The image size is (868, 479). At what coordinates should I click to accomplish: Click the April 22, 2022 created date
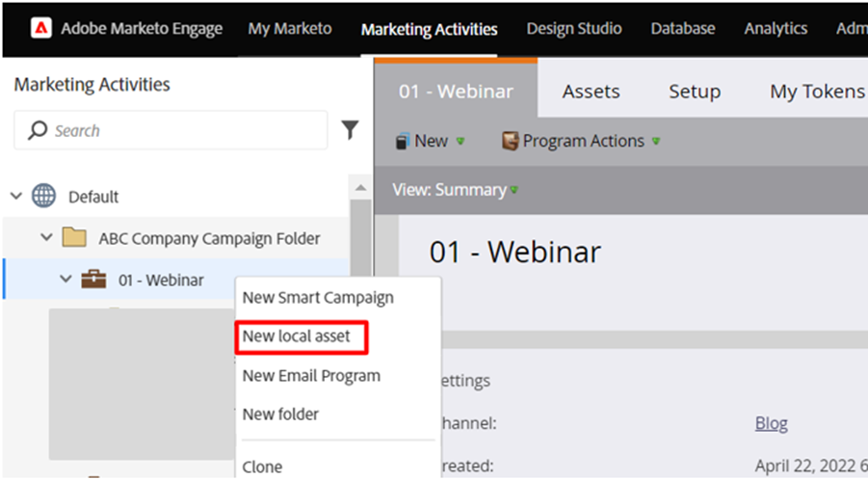(x=811, y=466)
